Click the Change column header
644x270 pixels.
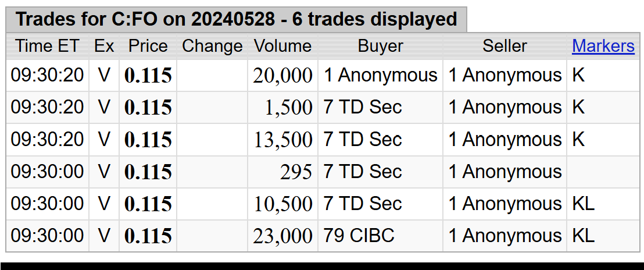[212, 46]
